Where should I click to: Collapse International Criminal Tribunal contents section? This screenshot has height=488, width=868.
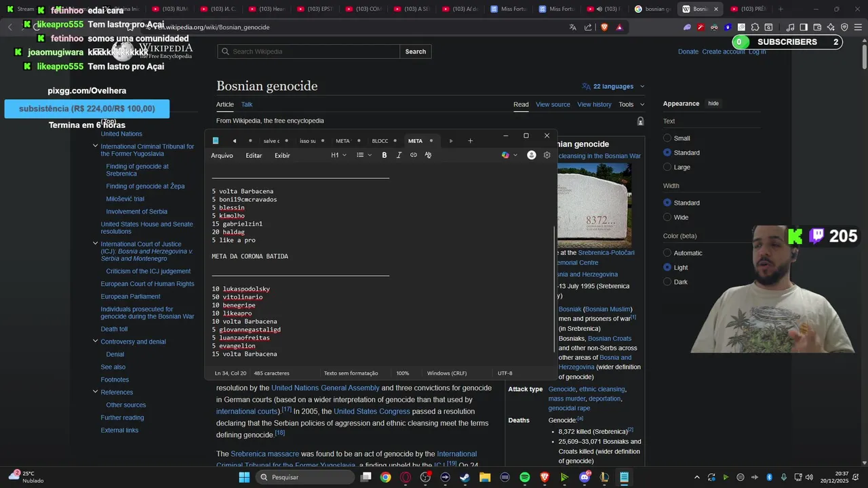[x=95, y=146]
